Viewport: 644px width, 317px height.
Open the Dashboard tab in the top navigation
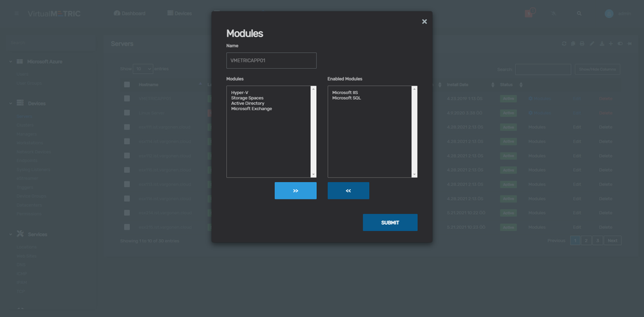[129, 14]
